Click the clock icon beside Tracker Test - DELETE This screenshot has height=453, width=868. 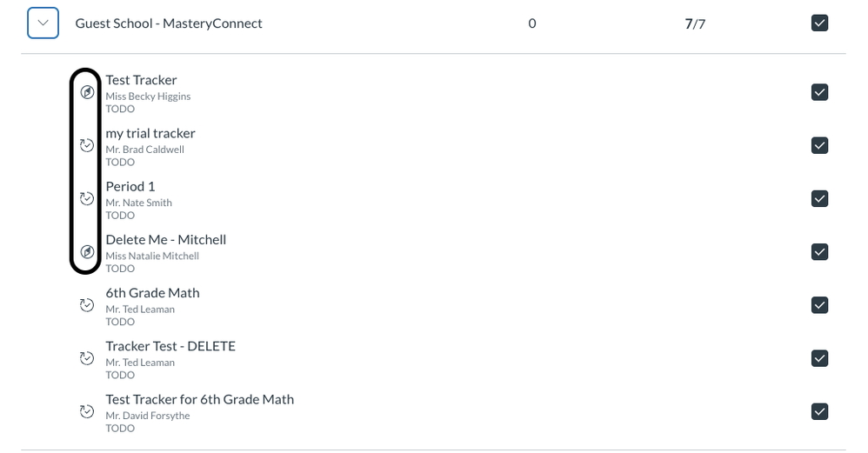[87, 358]
